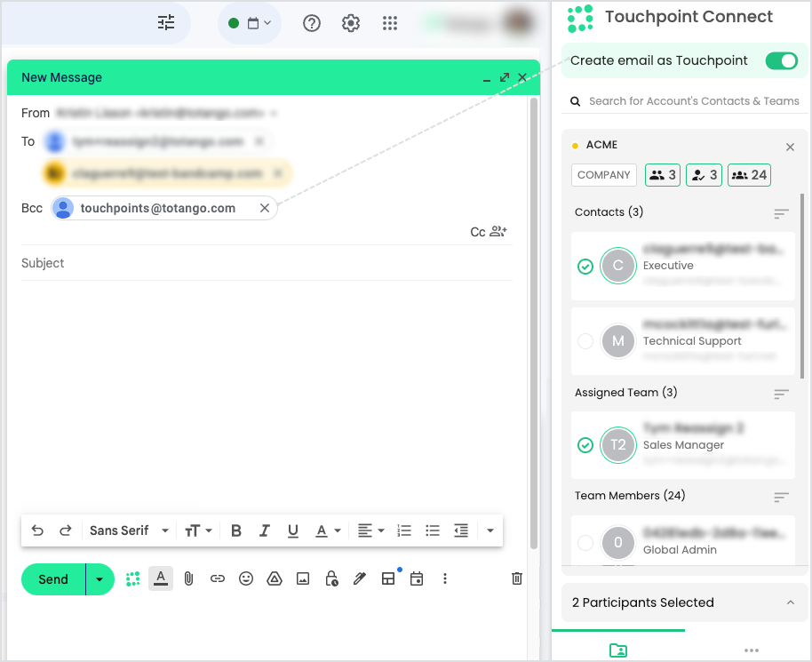The width and height of the screenshot is (812, 662).
Task: Toggle italic formatting
Action: tap(265, 530)
